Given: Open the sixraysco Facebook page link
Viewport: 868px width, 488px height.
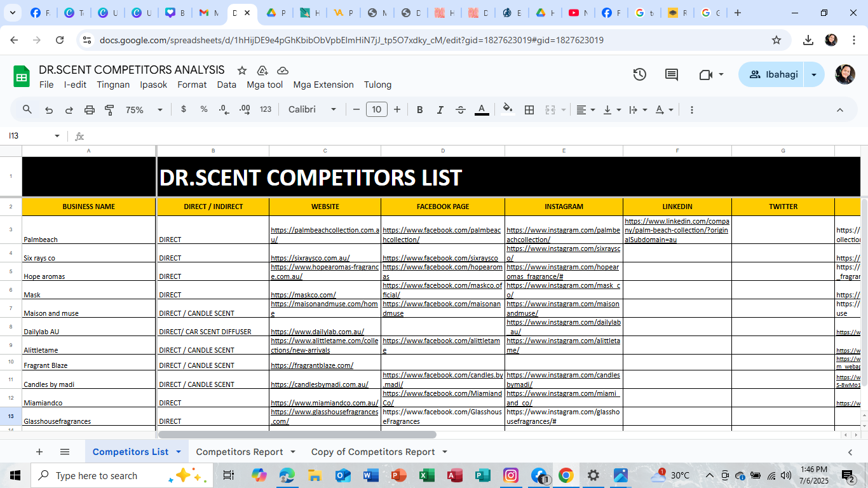Looking at the screenshot, I should (440, 258).
